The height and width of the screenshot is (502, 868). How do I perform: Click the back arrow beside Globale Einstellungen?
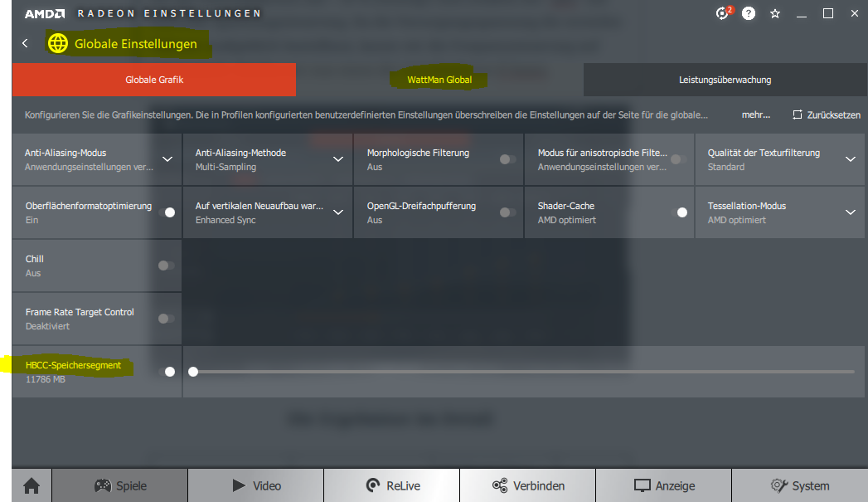(x=25, y=43)
